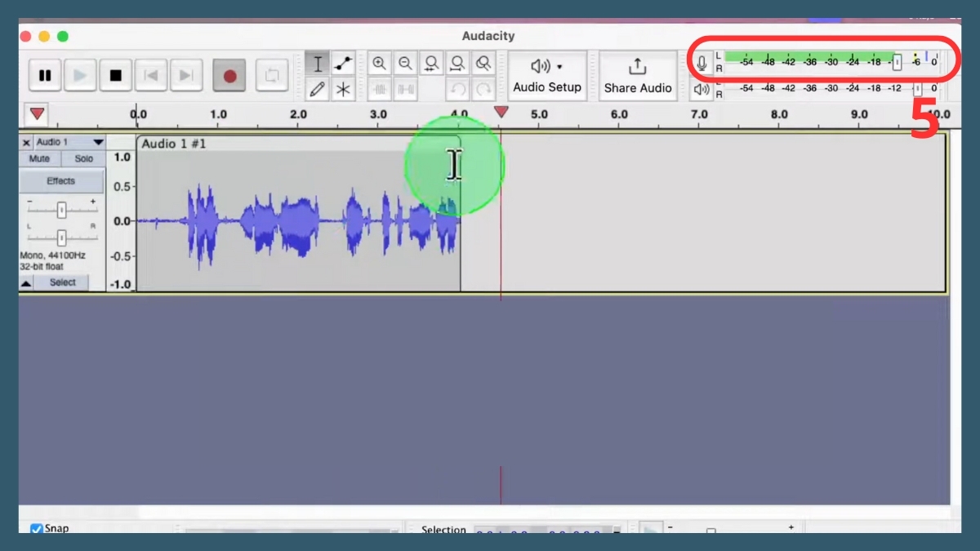
Task: Select the Draw pencil tool
Action: [x=318, y=89]
